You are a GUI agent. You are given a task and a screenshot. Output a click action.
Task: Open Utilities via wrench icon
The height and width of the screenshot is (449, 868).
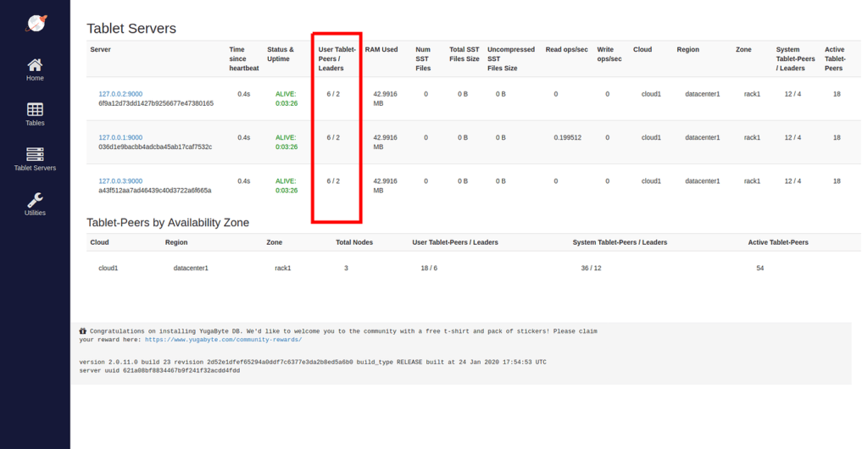(35, 200)
